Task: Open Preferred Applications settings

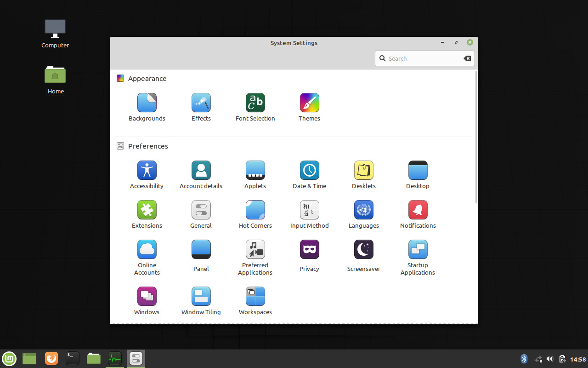Action: (255, 258)
